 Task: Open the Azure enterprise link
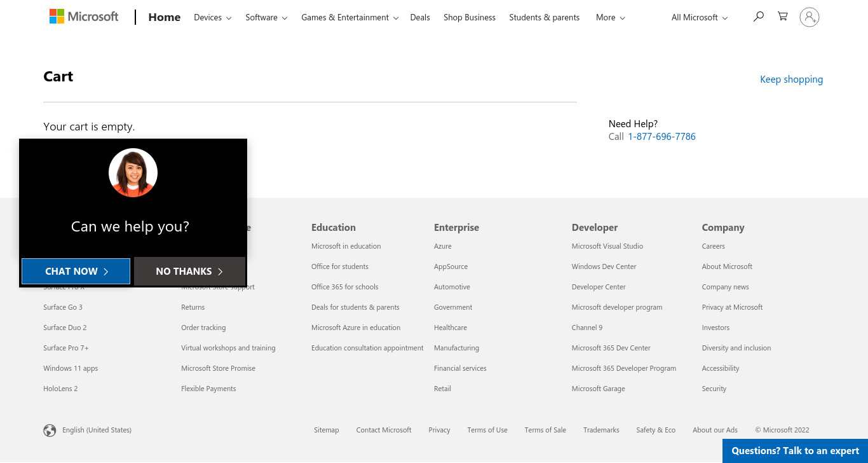443,246
